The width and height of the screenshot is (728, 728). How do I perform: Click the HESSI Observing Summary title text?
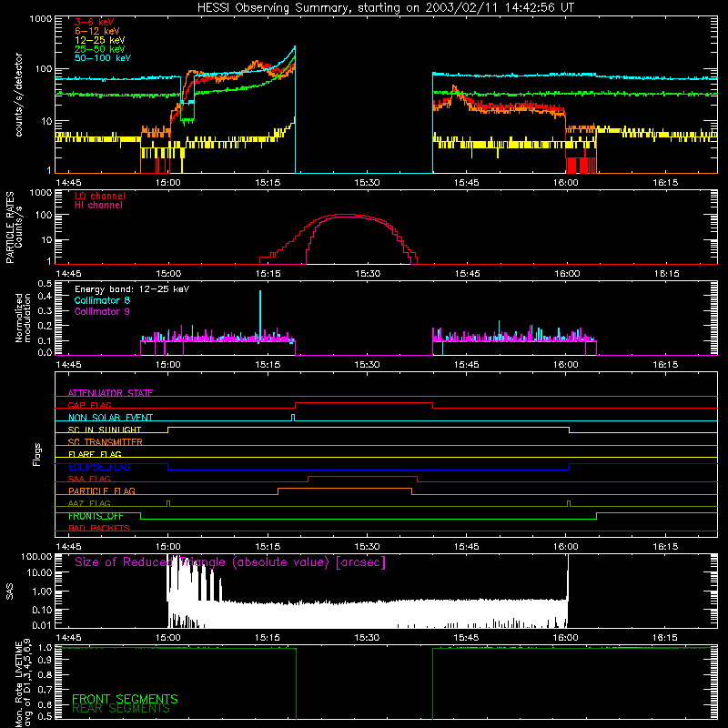(385, 8)
